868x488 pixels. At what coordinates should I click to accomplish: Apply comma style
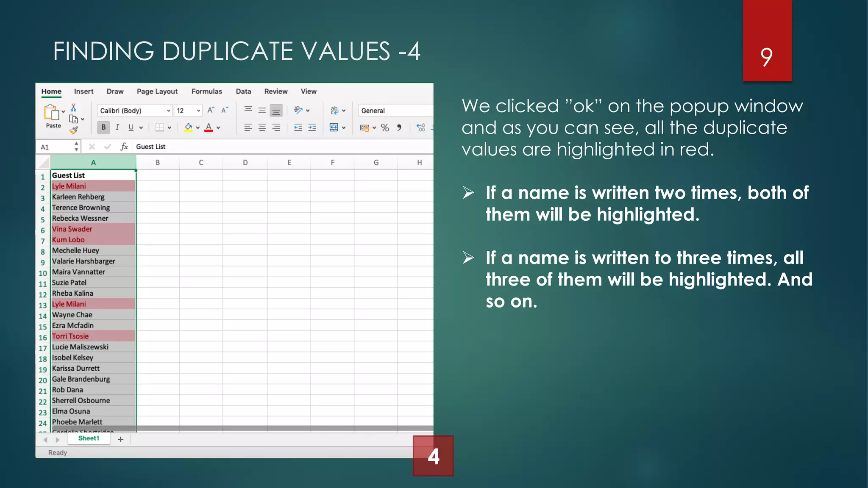pos(399,127)
